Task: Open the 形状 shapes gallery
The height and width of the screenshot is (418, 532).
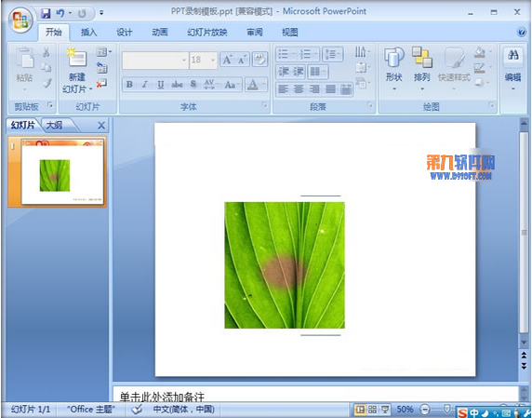Action: click(x=394, y=69)
